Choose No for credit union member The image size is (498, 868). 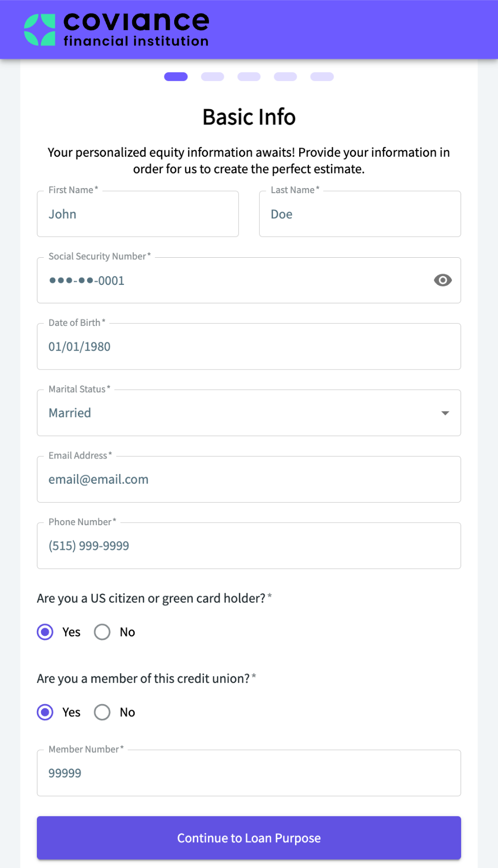coord(102,712)
